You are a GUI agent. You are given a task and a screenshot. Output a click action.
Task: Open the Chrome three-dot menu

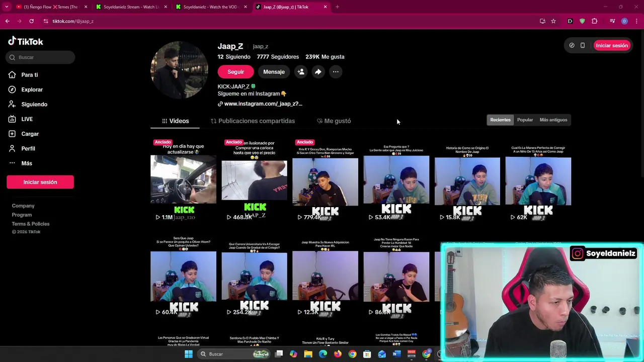(x=637, y=21)
